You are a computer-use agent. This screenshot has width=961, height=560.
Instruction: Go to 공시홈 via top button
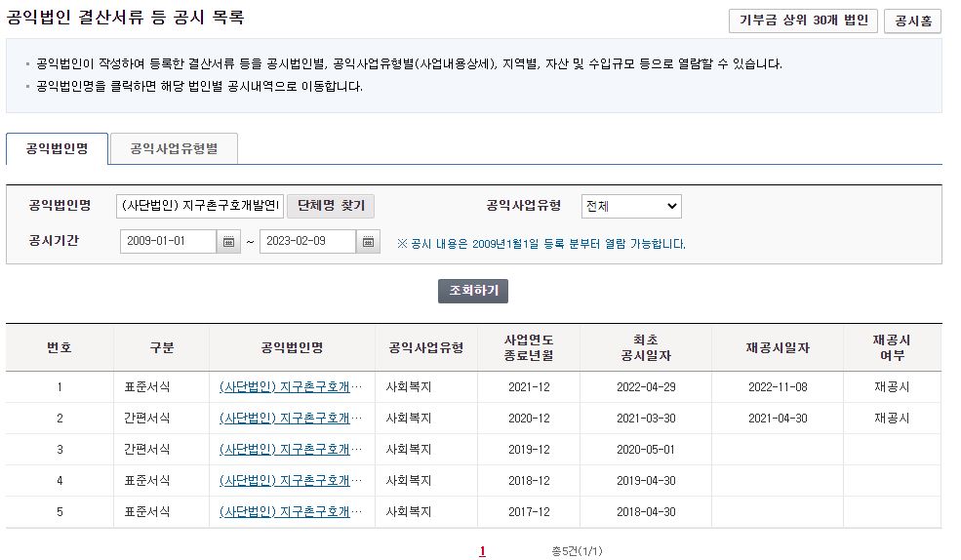pyautogui.click(x=911, y=20)
